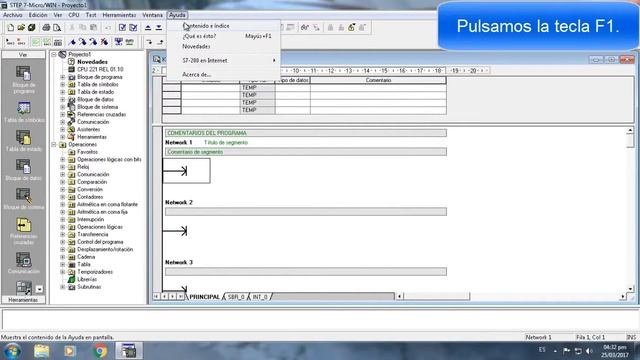
Task: Click the Print preview toolbar icon
Action: point(57,27)
